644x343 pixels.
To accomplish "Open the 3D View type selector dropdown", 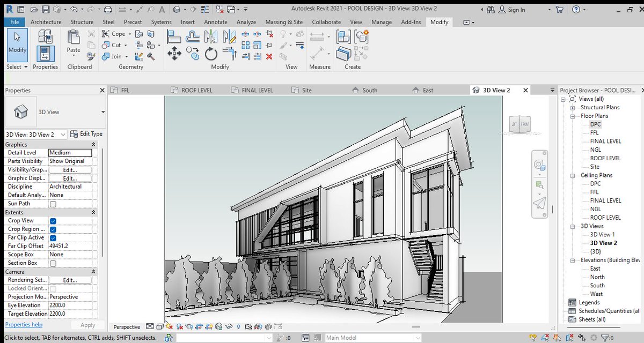I will 103,112.
